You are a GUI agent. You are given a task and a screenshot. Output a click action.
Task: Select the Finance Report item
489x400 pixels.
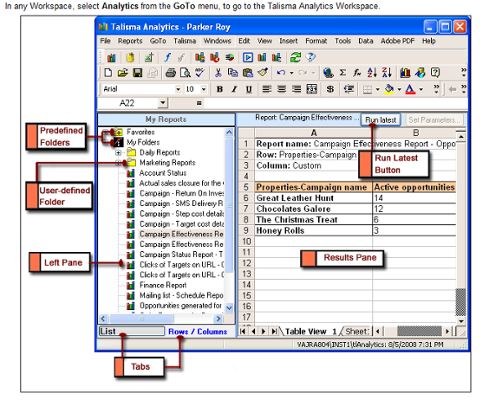163,285
